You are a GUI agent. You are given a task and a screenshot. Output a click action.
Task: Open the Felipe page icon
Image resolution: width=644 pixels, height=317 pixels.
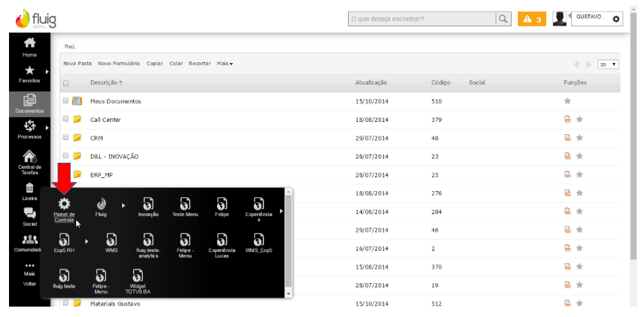[222, 203]
